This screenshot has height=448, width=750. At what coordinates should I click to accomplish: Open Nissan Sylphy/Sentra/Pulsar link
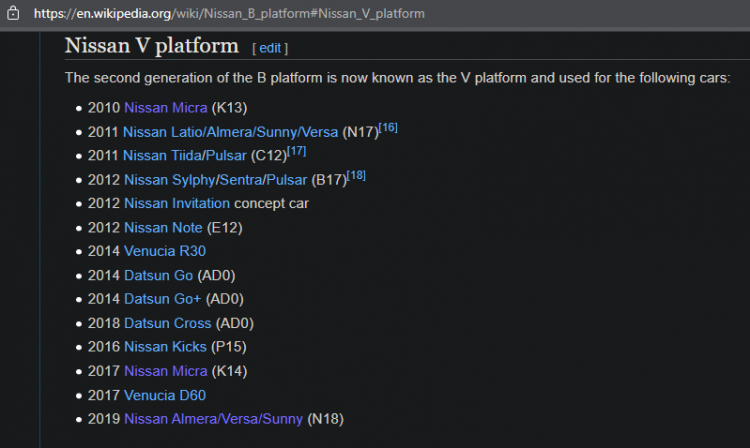tap(215, 180)
